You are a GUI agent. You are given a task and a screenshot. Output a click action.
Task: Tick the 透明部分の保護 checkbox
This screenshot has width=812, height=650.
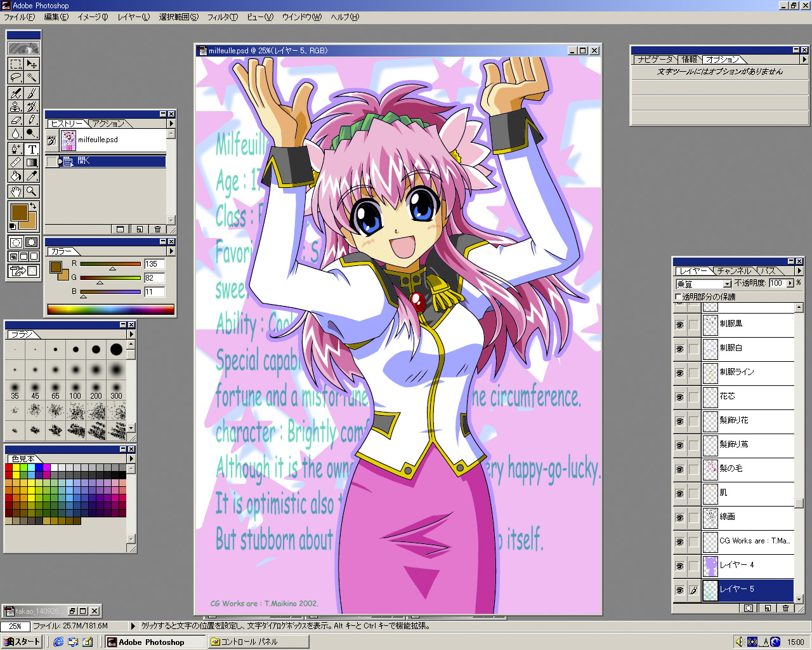tap(678, 296)
